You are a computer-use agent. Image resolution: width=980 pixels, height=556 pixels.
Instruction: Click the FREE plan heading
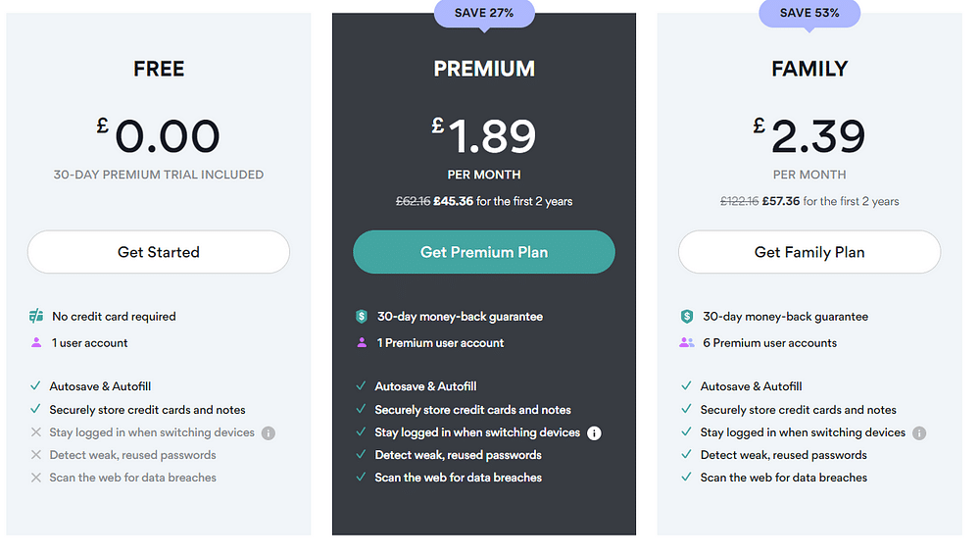(x=159, y=69)
